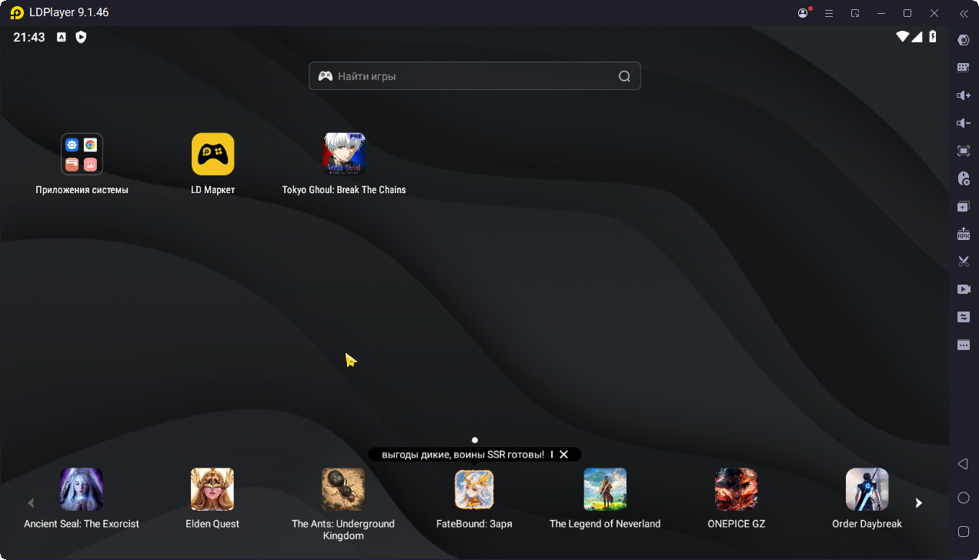The height and width of the screenshot is (560, 979).
Task: Click the LDPlayer logo in titlebar
Action: 17,13
